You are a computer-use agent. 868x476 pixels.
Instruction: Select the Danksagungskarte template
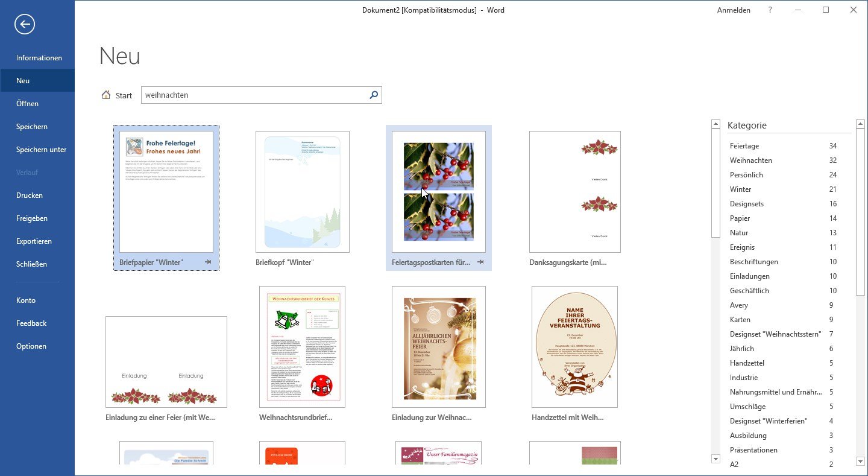575,192
